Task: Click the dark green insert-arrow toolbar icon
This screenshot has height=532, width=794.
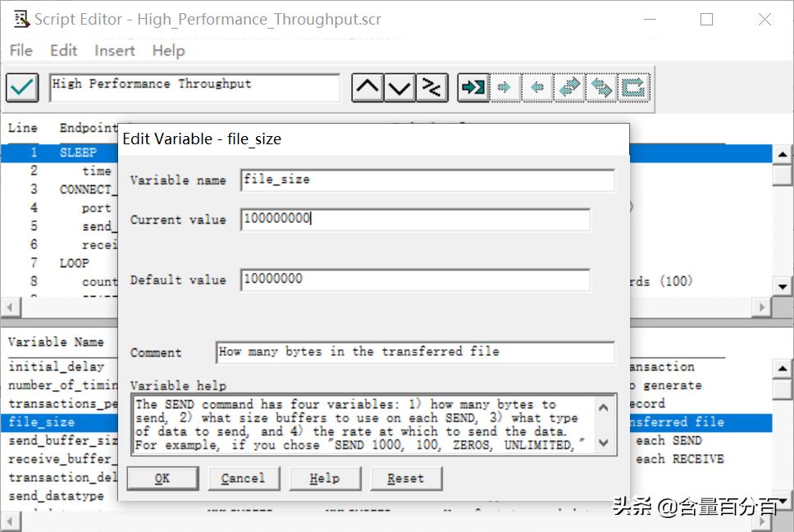Action: tap(473, 88)
